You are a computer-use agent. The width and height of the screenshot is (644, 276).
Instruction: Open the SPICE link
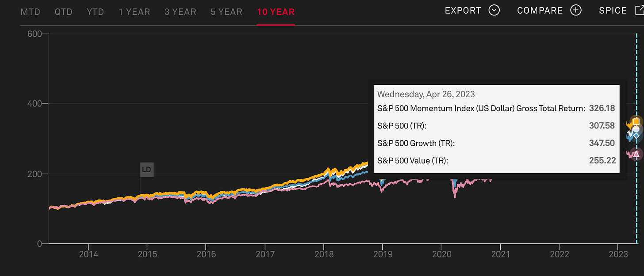[613, 11]
